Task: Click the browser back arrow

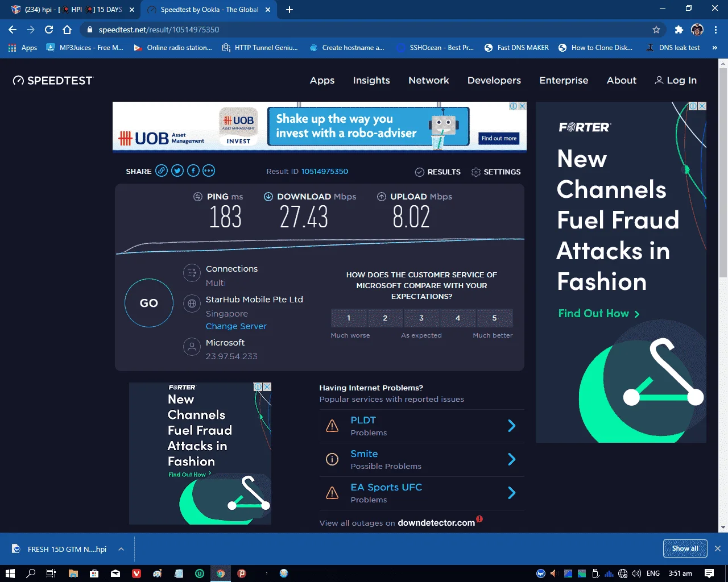Action: coord(13,30)
